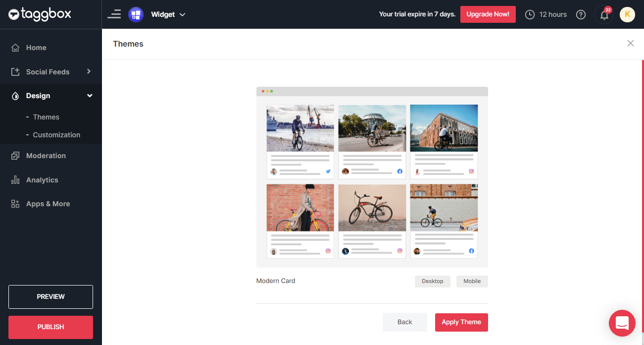Viewport: 644px width, 345px height.
Task: Close the Themes panel
Action: click(x=630, y=44)
